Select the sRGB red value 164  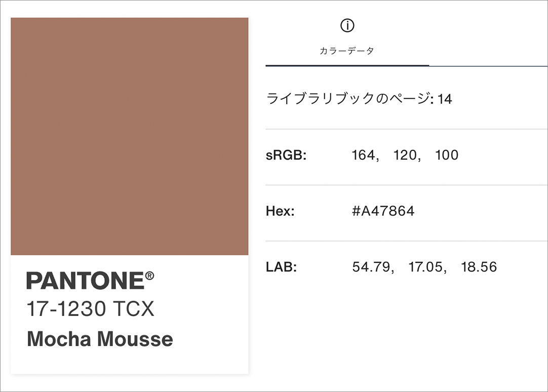(x=363, y=155)
